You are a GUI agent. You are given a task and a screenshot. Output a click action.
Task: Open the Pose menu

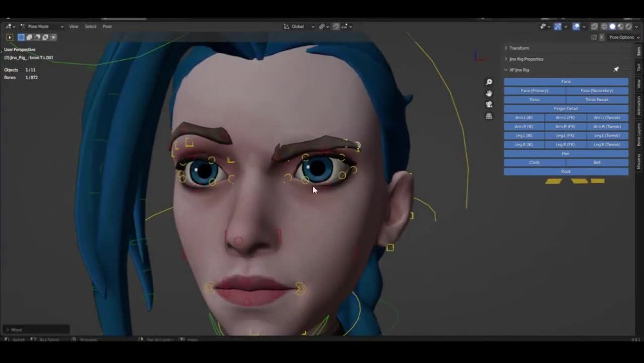[x=107, y=26]
